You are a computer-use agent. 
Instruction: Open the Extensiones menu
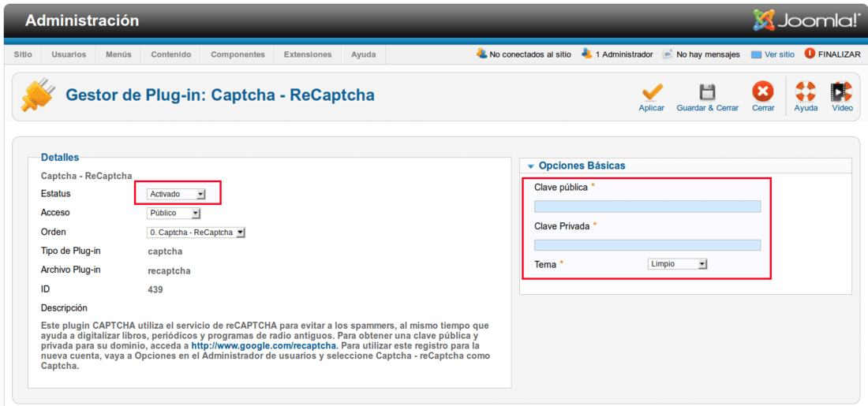pos(308,54)
